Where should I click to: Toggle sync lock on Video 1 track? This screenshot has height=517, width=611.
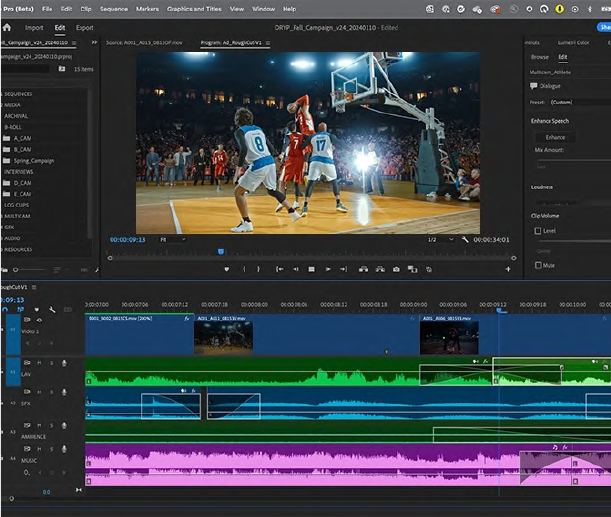pos(27,320)
